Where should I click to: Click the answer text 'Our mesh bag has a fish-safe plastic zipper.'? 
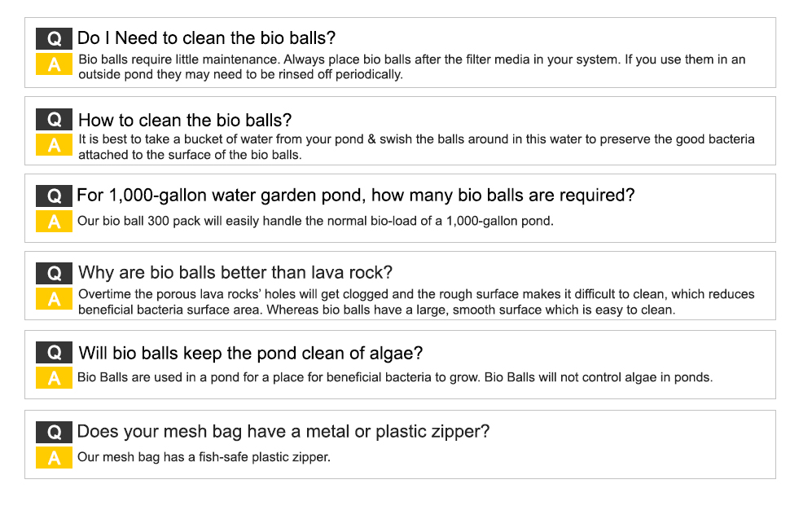(204, 457)
